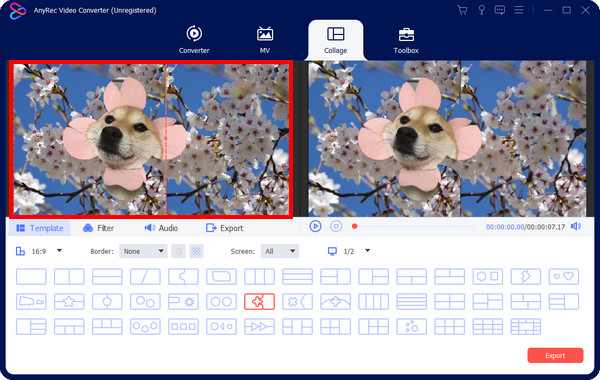Viewport: 600px width, 380px height.
Task: Choose the three vertical columns template
Action: 259,276
